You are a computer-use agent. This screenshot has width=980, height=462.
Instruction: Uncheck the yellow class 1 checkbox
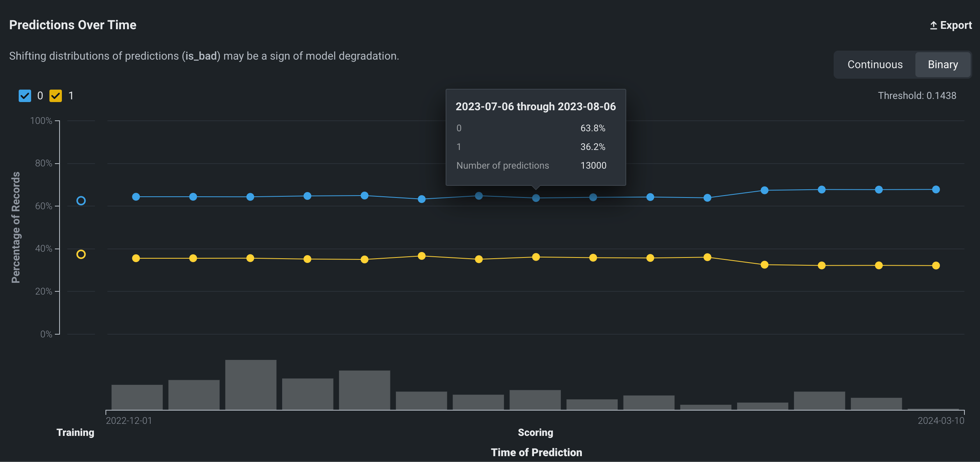pos(56,96)
